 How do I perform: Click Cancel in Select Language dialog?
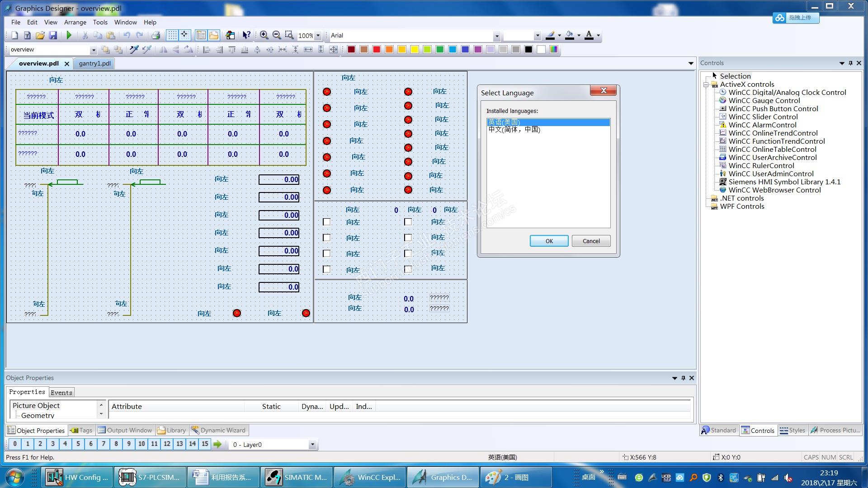(591, 241)
